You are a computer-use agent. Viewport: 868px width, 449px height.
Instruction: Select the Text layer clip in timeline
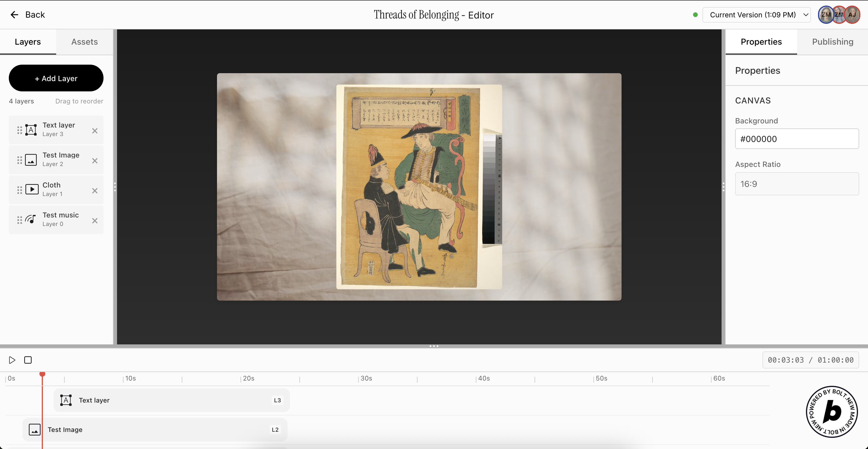(171, 400)
